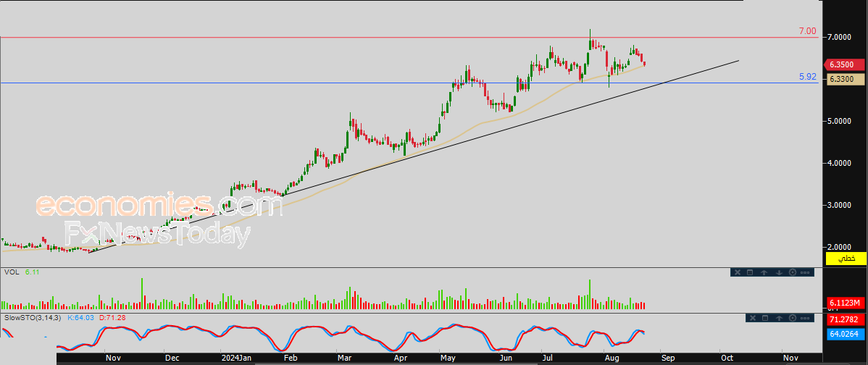Click the 4.0000 price axis label
868x365 pixels.
(840, 163)
